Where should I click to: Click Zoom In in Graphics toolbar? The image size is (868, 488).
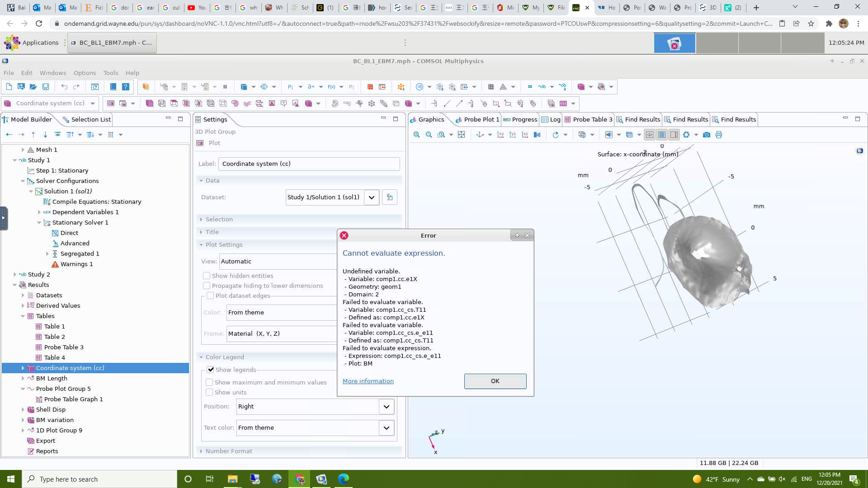[x=416, y=135]
